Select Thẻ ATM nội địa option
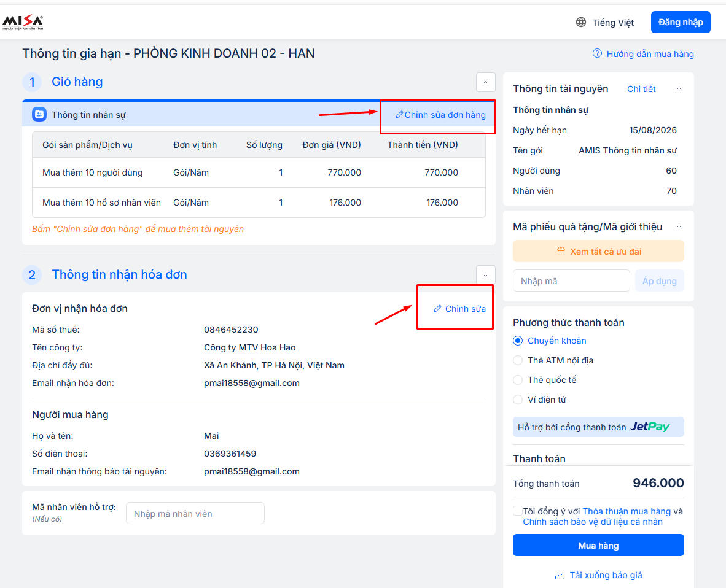 point(518,360)
